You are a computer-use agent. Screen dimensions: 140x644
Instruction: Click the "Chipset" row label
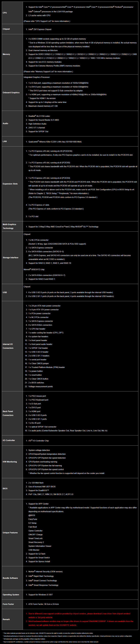click(6, 29)
